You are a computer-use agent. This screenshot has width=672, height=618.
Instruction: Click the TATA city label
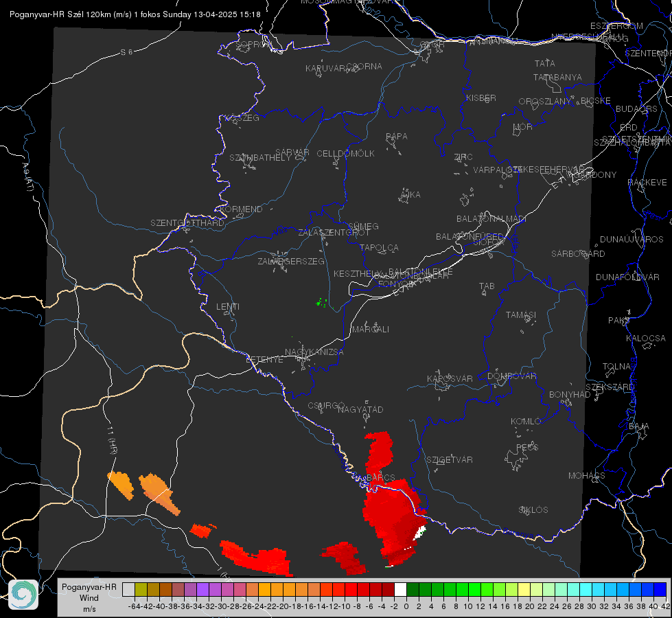tap(545, 63)
